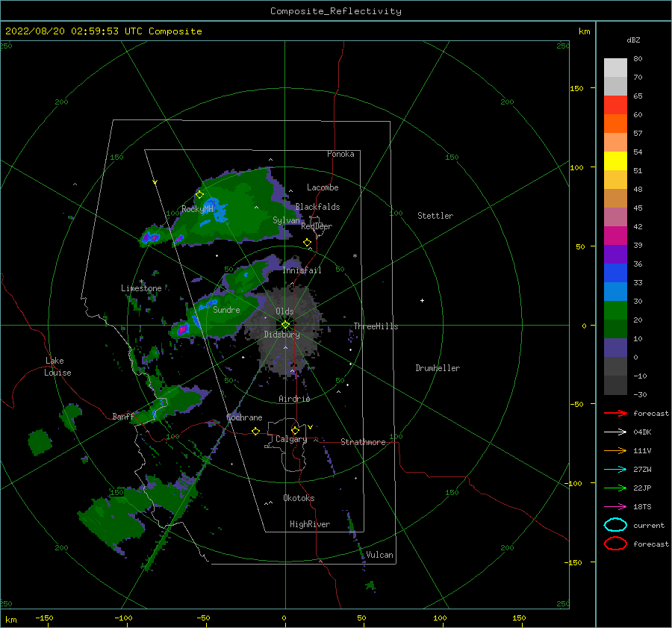Click the Ponoka city label
672x628 pixels.
[340, 154]
